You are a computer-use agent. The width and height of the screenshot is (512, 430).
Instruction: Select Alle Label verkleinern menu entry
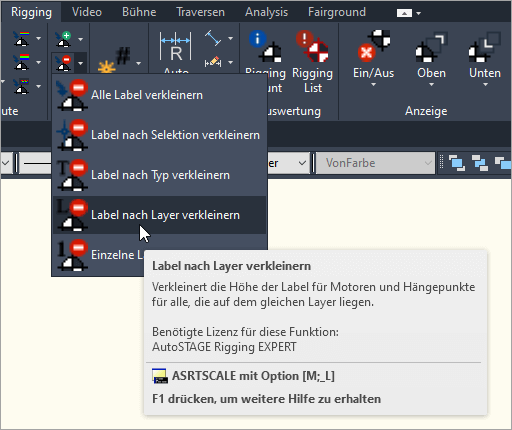click(x=160, y=95)
